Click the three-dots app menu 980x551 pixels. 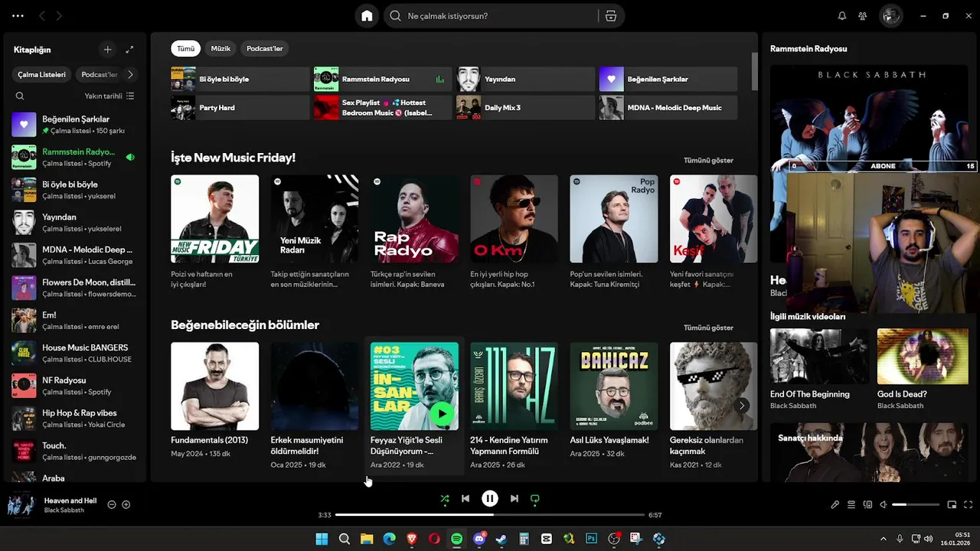(18, 16)
